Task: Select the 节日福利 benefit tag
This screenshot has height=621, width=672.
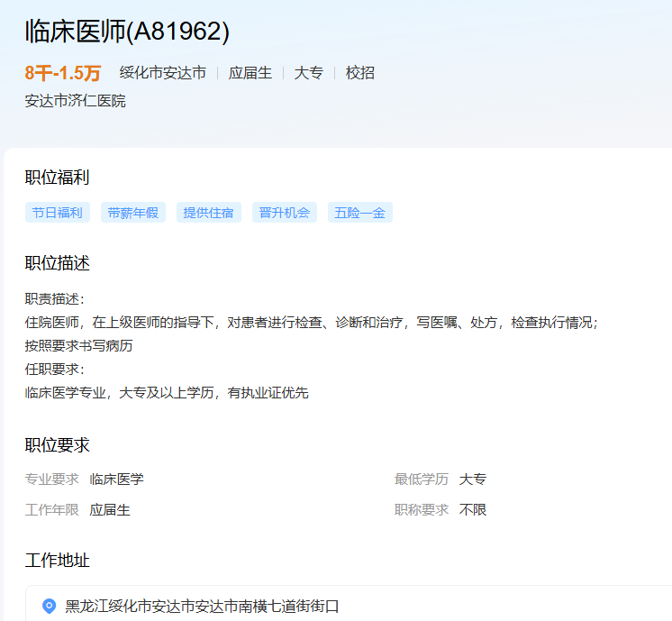Action: point(58,213)
